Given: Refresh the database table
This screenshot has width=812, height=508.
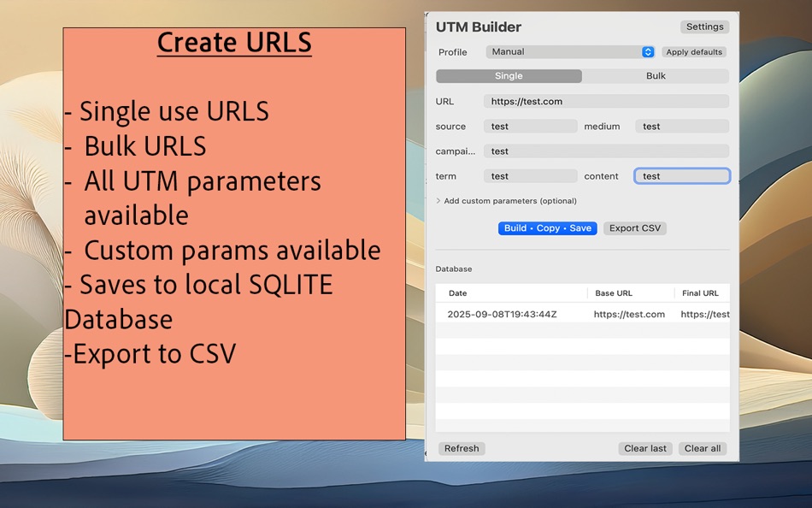Looking at the screenshot, I should 461,447.
